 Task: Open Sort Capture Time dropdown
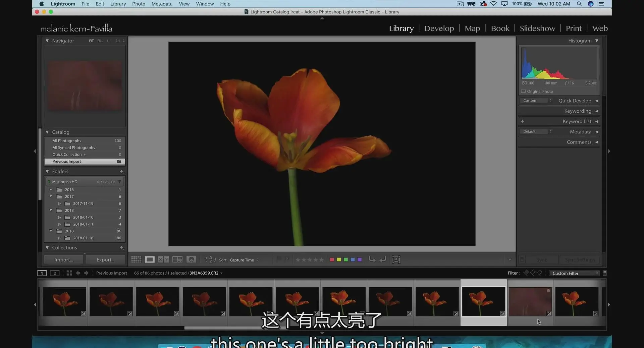pos(244,260)
